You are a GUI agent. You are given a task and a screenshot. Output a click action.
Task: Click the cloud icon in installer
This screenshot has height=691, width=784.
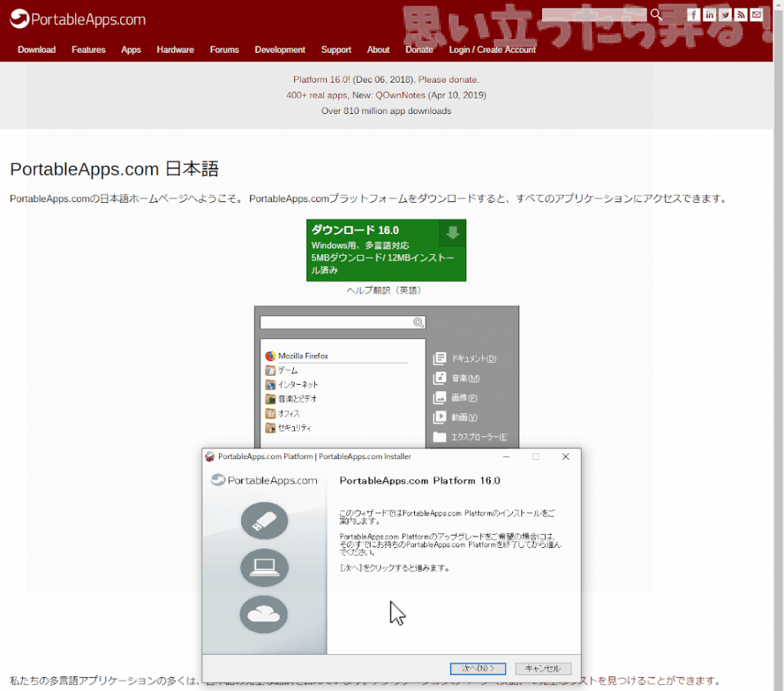(x=263, y=614)
